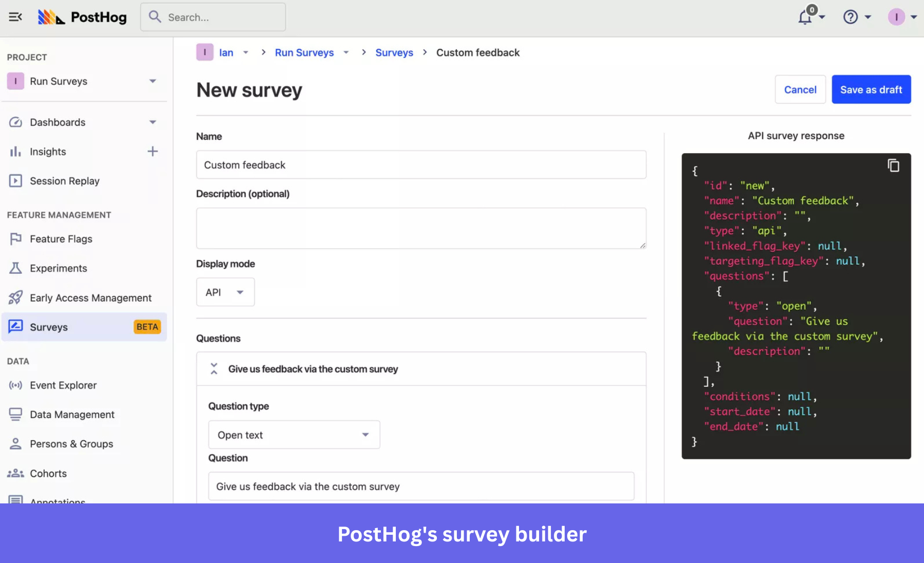
Task: Click the Session Replay play icon
Action: [16, 181]
